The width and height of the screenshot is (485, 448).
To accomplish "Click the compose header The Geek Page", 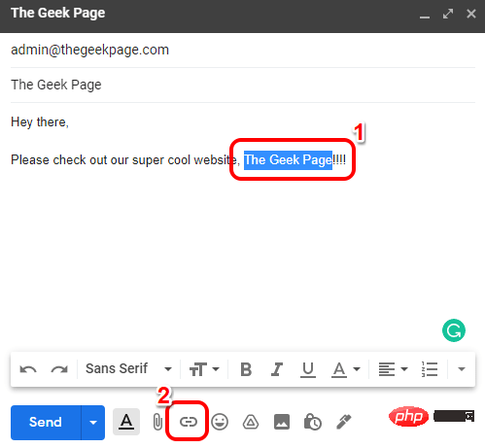I will 58,14.
